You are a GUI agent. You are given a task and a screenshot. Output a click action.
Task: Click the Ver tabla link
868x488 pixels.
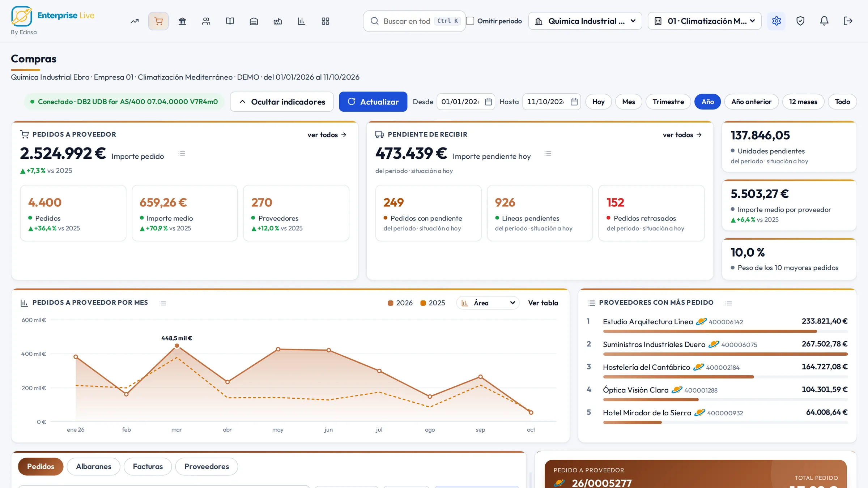point(543,303)
